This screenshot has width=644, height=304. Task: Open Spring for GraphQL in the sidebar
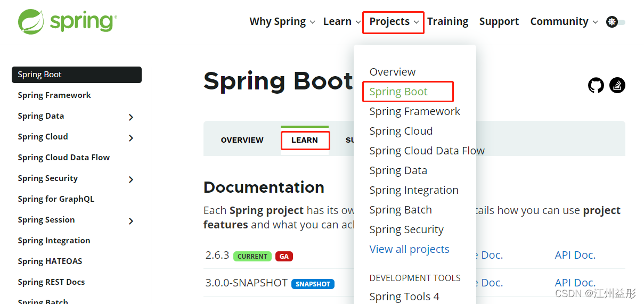click(x=56, y=199)
